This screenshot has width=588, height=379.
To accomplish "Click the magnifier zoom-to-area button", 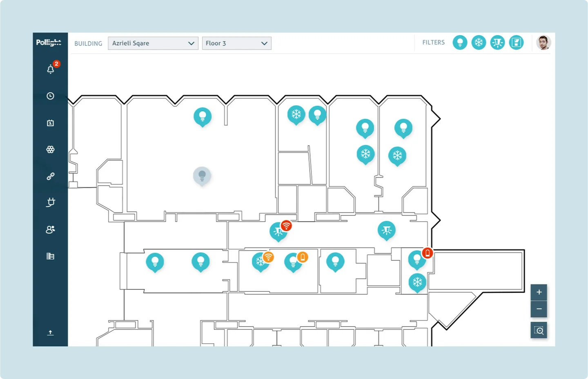I will [x=539, y=330].
